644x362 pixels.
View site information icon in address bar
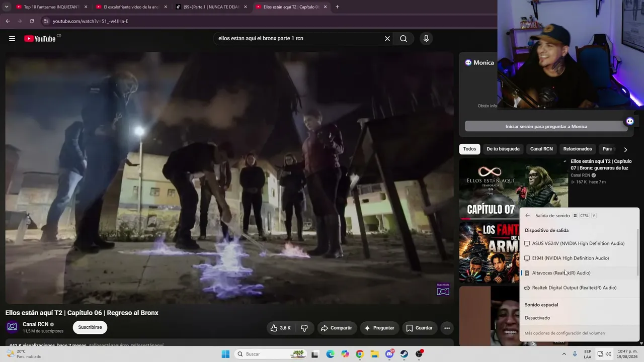46,21
